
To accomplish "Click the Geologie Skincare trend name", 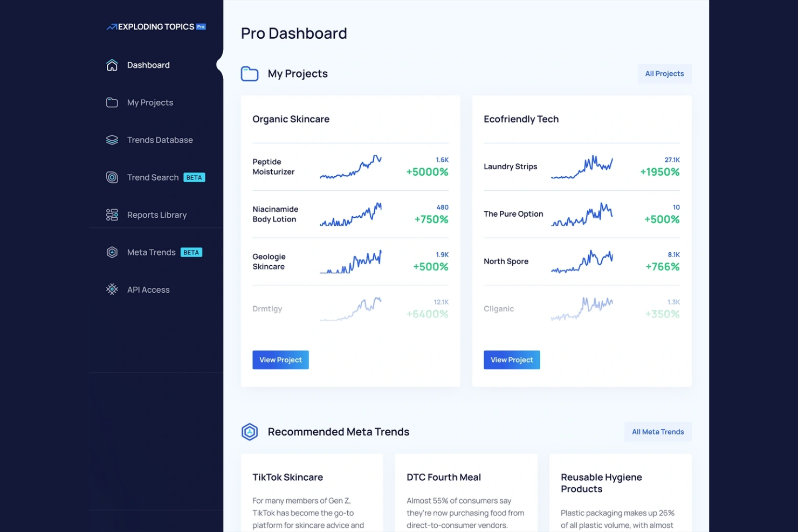I will coord(269,261).
